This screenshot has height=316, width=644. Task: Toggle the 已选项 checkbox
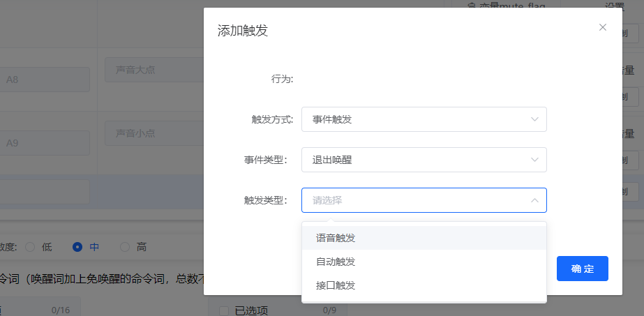click(x=224, y=311)
